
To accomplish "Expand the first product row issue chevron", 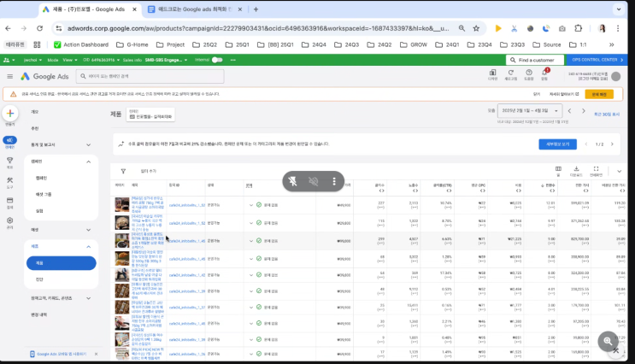I will 250,205.
